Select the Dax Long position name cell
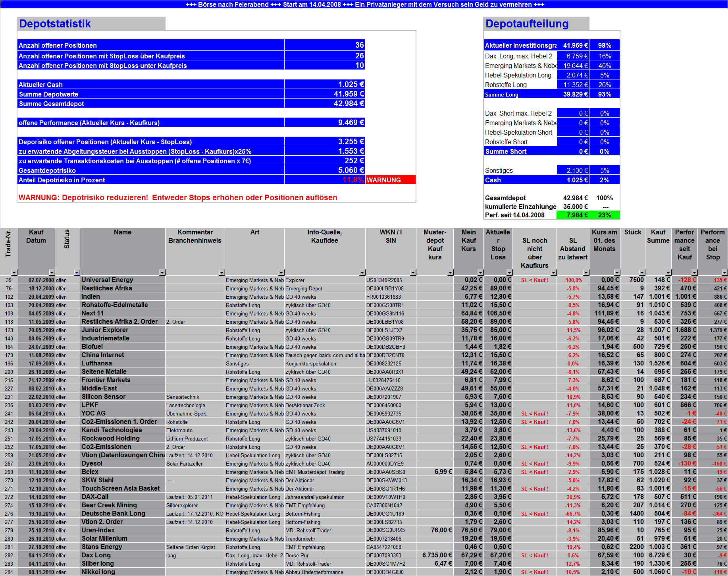The width and height of the screenshot is (728, 576). click(95, 555)
